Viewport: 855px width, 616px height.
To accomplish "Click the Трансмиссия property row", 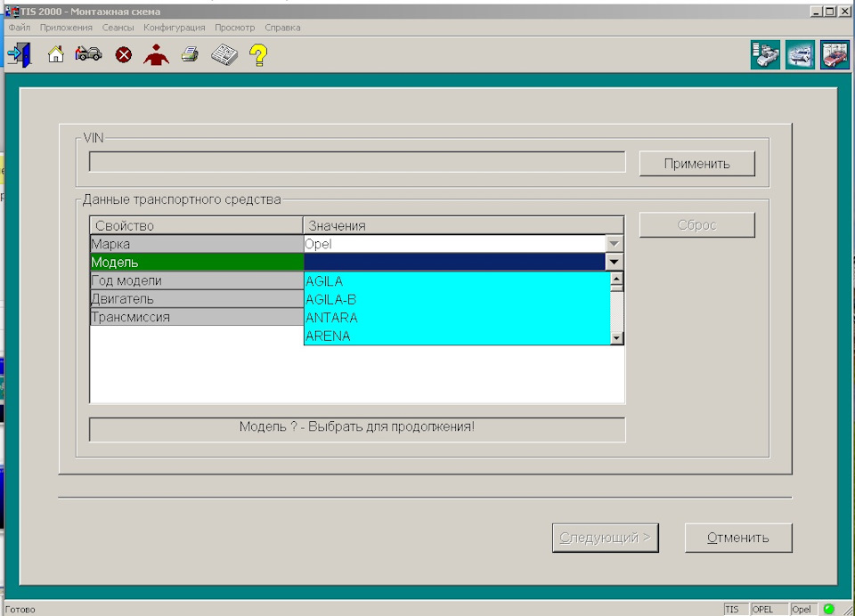I will coord(197,317).
